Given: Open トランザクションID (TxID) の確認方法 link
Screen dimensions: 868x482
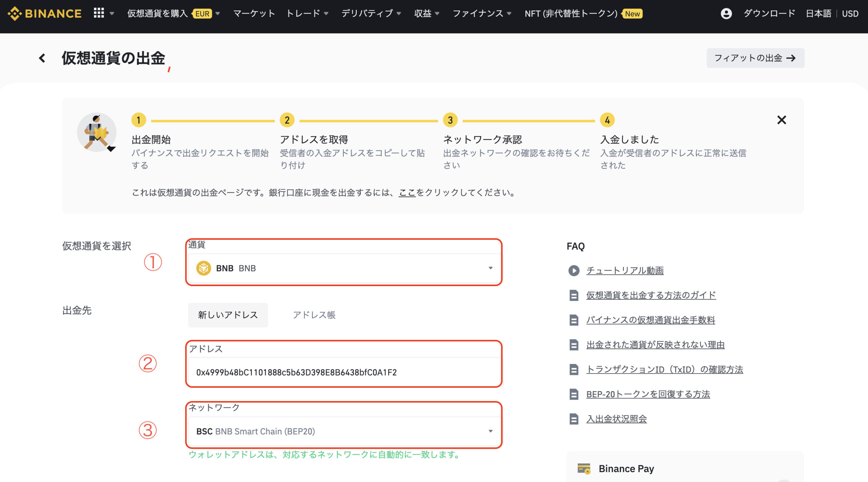Looking at the screenshot, I should 665,369.
